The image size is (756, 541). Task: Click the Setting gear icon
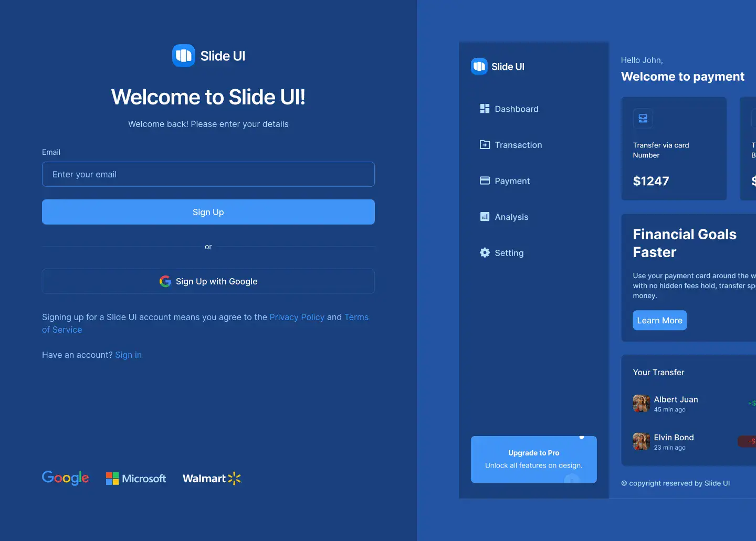click(485, 252)
